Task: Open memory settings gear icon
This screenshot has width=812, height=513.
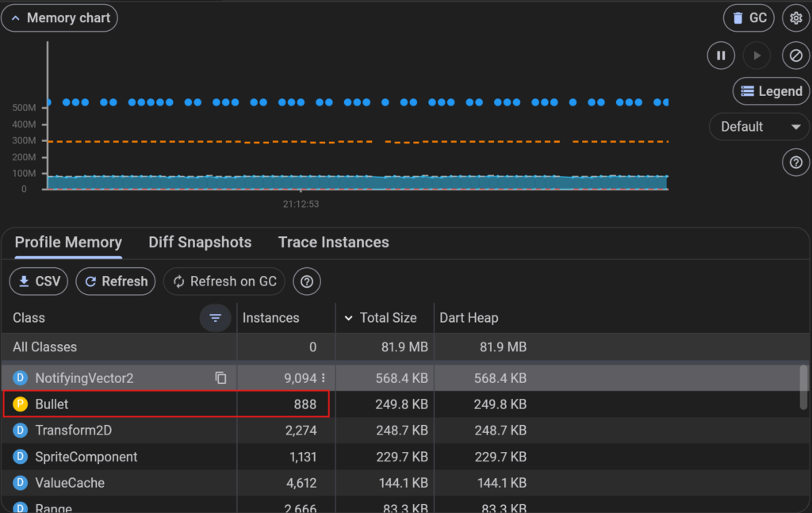Action: coord(796,17)
